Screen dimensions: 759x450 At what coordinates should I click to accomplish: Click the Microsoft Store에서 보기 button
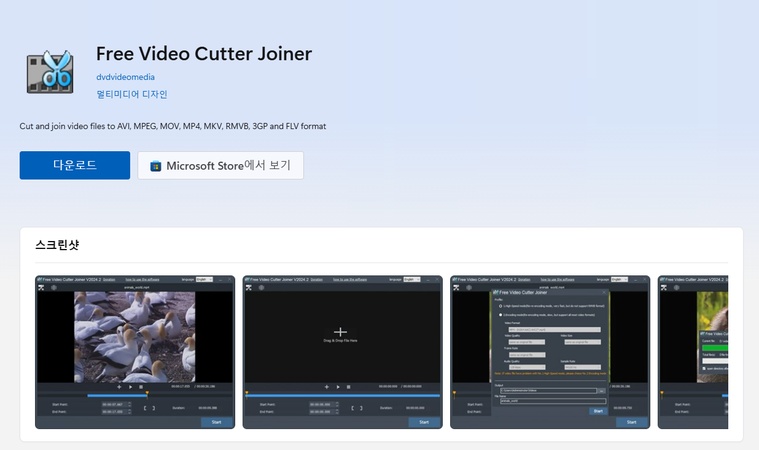[x=220, y=166]
